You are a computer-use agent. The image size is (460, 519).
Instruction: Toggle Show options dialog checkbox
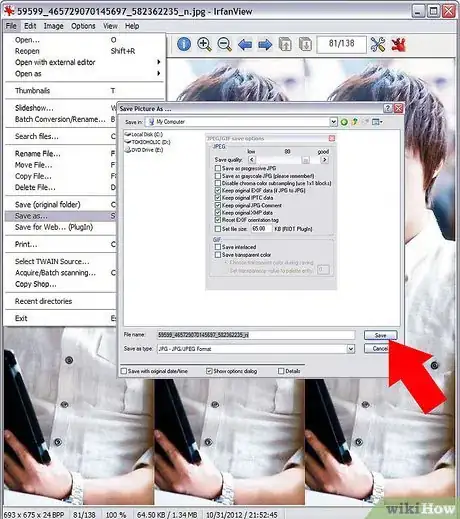click(x=209, y=371)
